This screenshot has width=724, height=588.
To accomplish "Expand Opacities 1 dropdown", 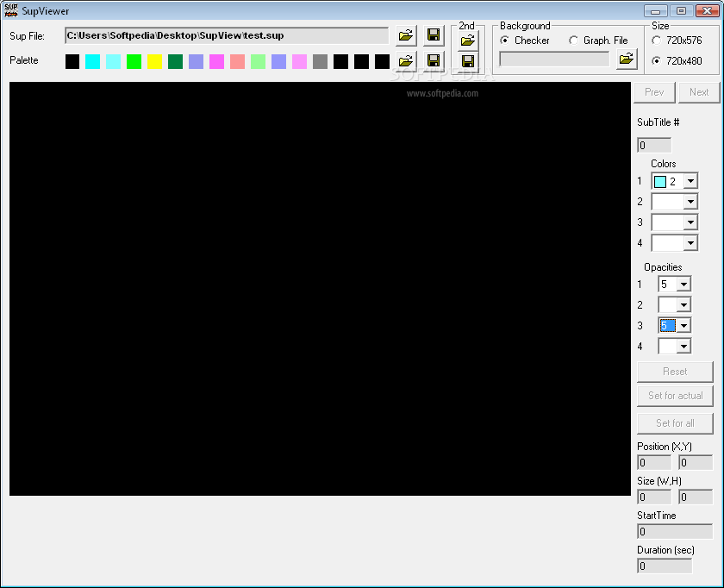I will [x=683, y=285].
